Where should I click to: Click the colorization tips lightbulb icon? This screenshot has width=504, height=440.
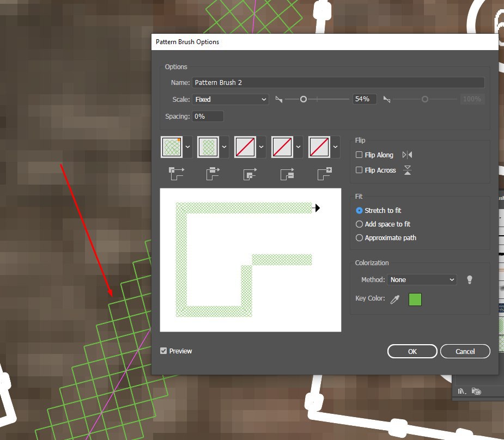tap(470, 280)
